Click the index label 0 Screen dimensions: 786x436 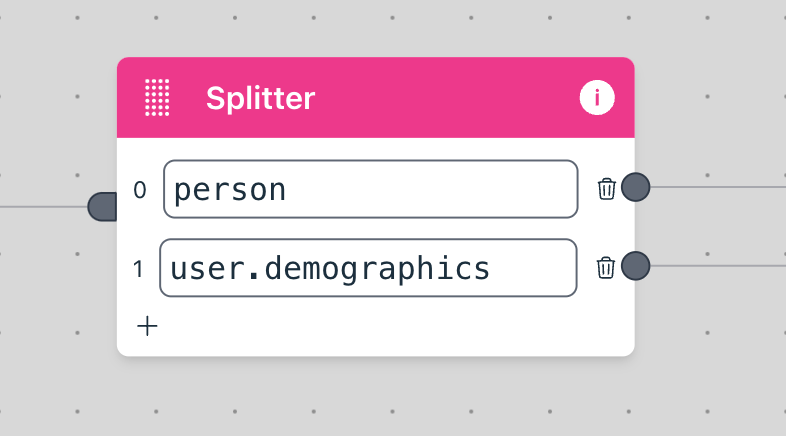140,189
